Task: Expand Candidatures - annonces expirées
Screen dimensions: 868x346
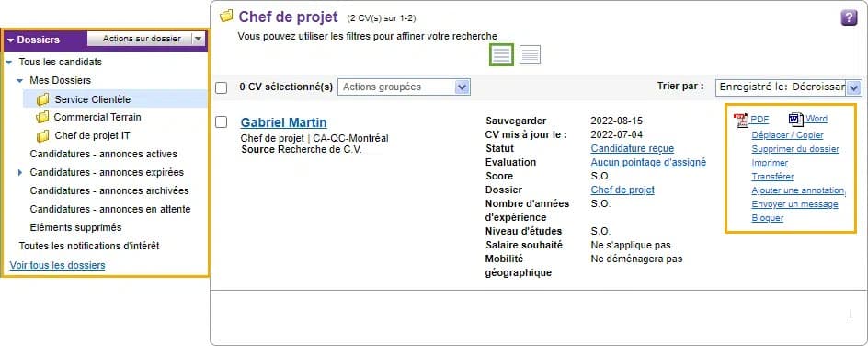Action: [x=20, y=173]
